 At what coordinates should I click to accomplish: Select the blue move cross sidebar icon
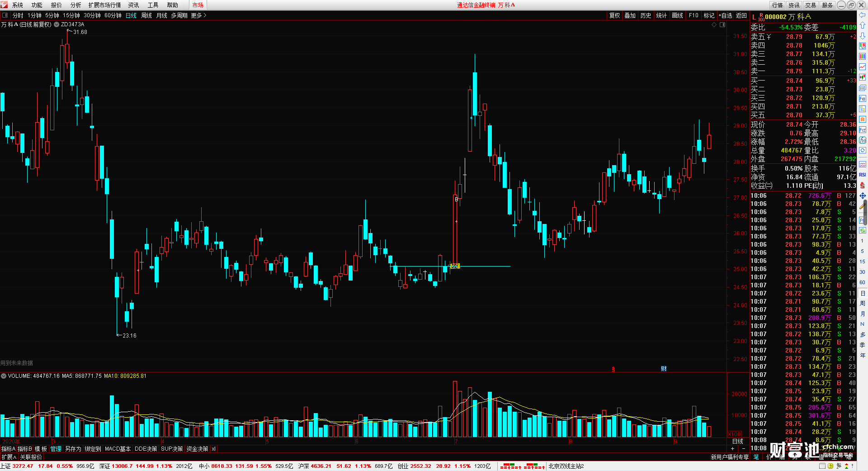click(863, 195)
